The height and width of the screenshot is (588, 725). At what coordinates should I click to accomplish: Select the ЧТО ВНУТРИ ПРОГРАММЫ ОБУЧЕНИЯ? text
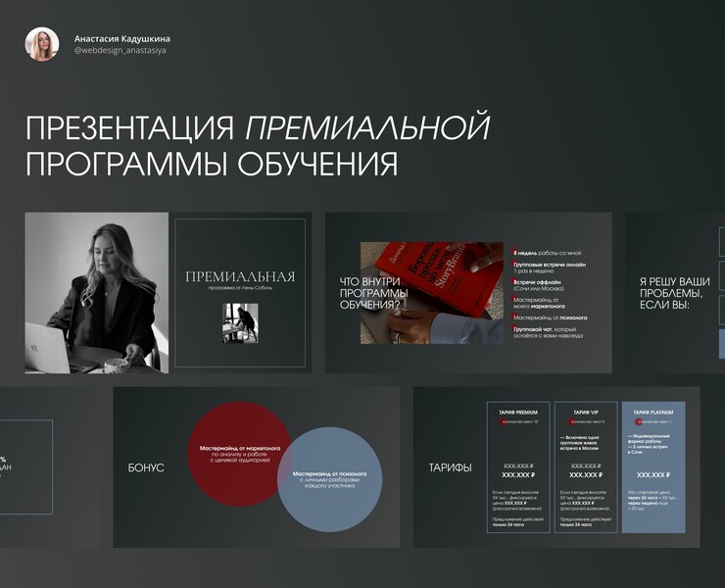click(373, 293)
